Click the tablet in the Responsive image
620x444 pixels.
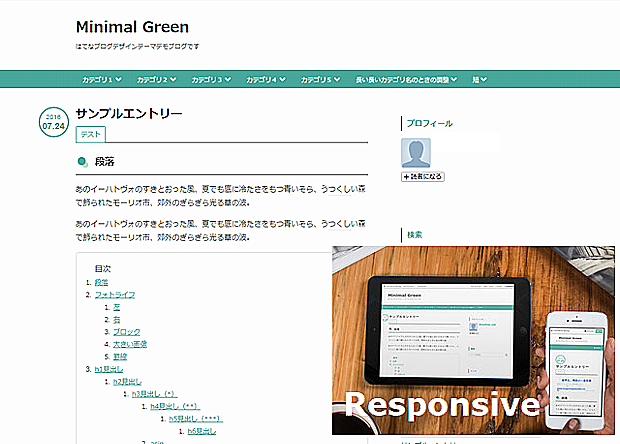pyautogui.click(x=445, y=322)
